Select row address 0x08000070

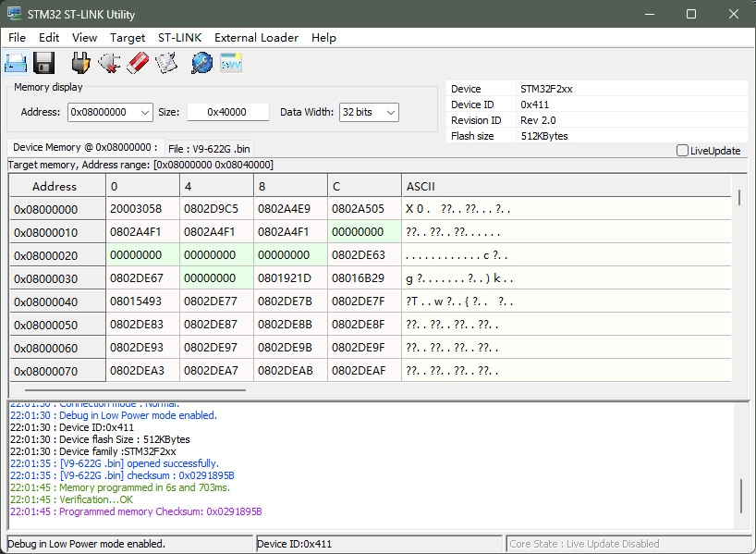(x=57, y=371)
